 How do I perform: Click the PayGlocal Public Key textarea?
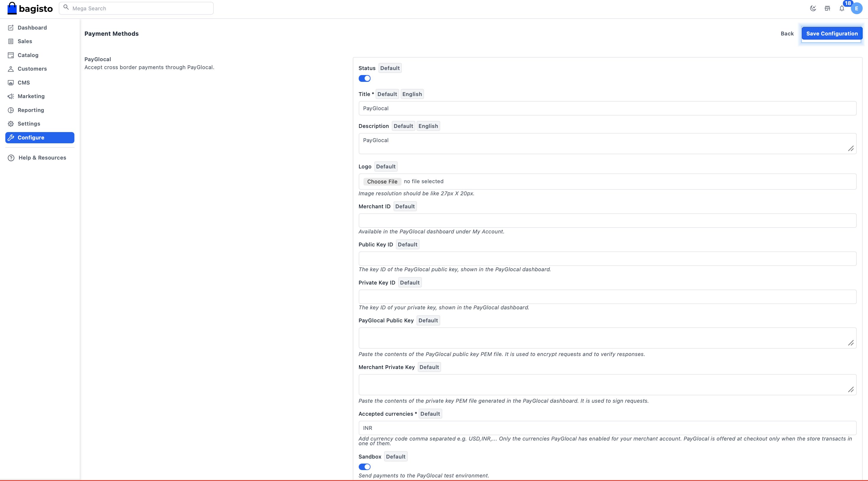(607, 338)
